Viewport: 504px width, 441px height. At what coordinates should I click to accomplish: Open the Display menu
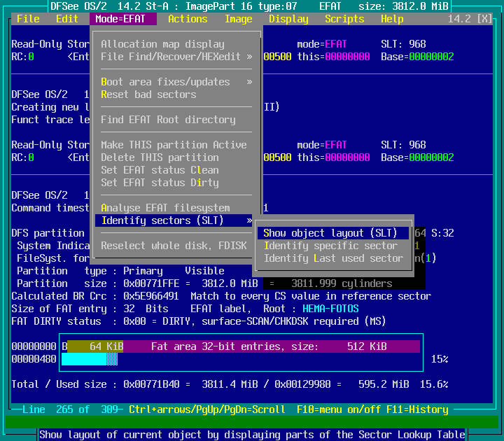[288, 19]
